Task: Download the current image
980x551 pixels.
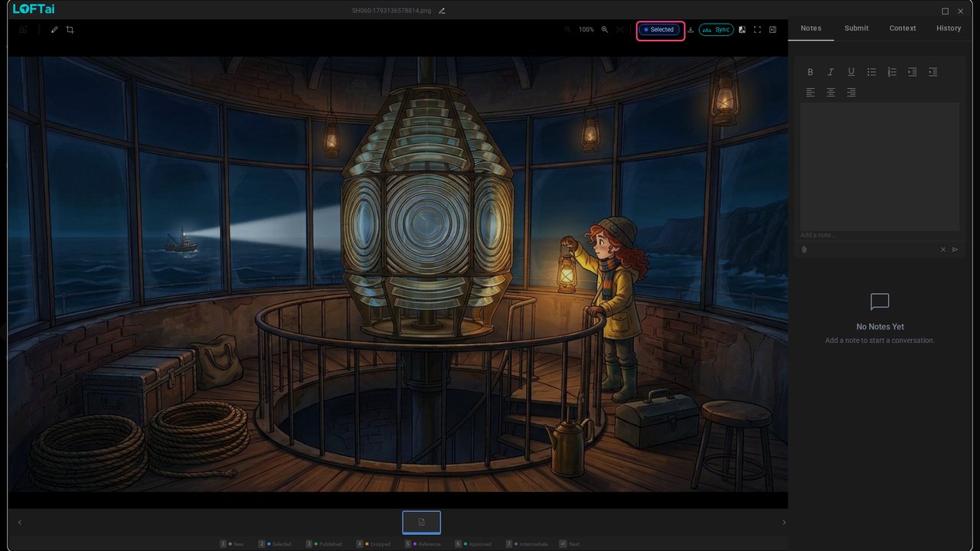Action: [691, 30]
